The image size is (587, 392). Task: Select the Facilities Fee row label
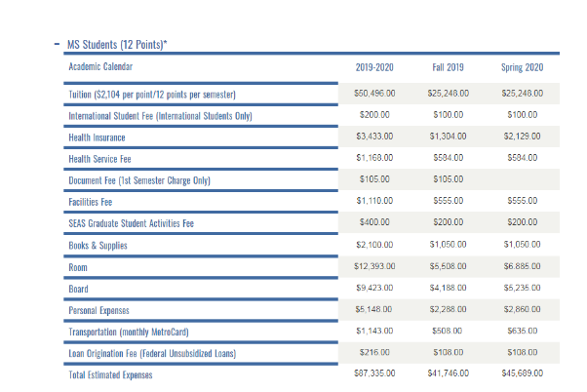(x=91, y=202)
